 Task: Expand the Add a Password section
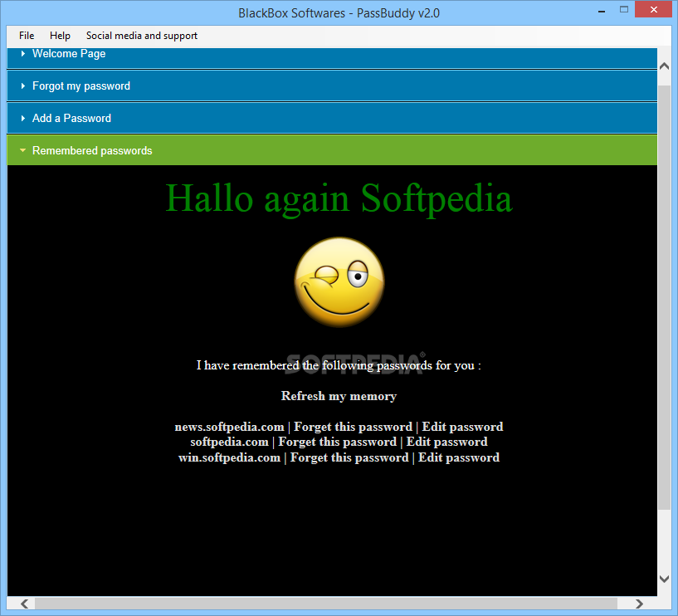332,118
